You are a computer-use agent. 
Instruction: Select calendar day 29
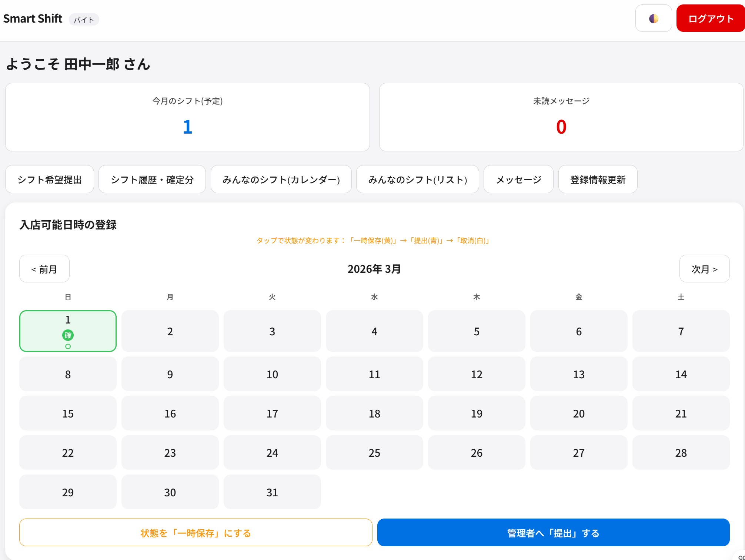[68, 492]
